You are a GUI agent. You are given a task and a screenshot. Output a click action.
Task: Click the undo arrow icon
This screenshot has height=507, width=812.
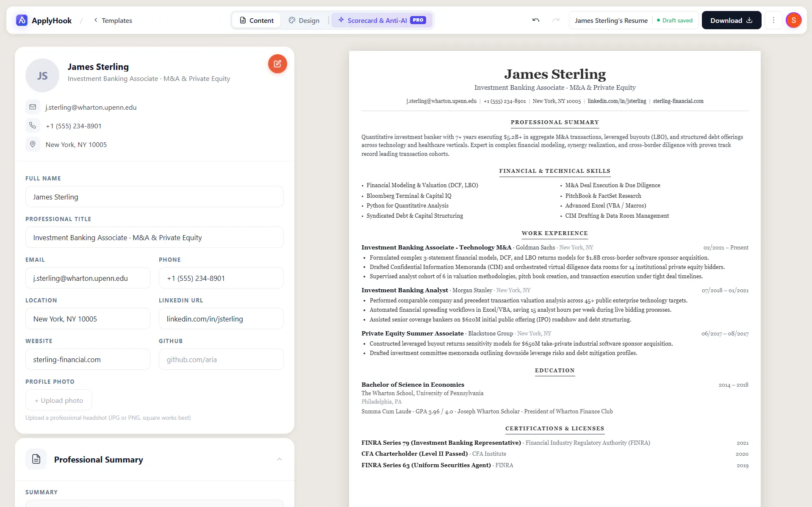[x=536, y=20]
